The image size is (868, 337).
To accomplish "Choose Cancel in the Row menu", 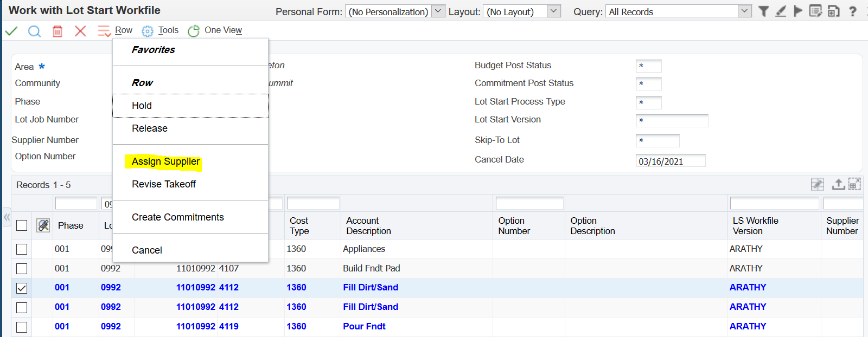I will click(x=147, y=250).
